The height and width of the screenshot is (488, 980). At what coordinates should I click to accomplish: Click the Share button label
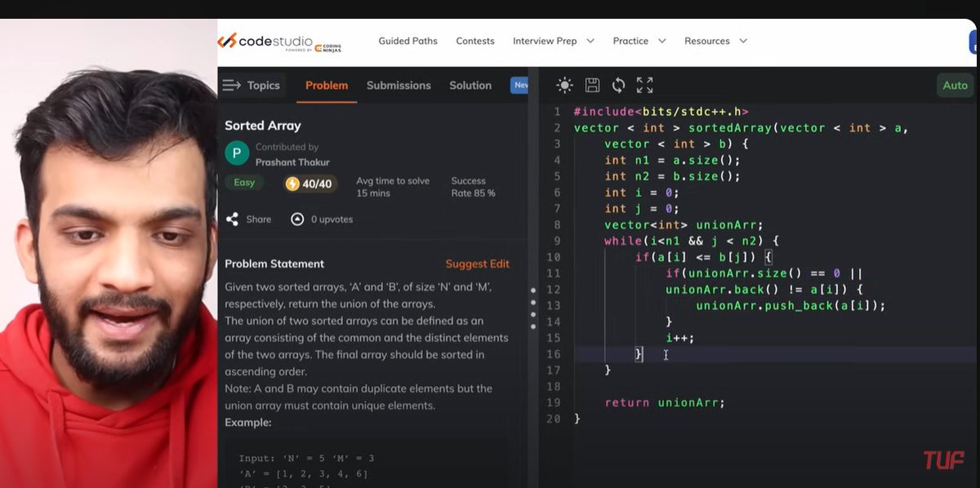tap(259, 219)
